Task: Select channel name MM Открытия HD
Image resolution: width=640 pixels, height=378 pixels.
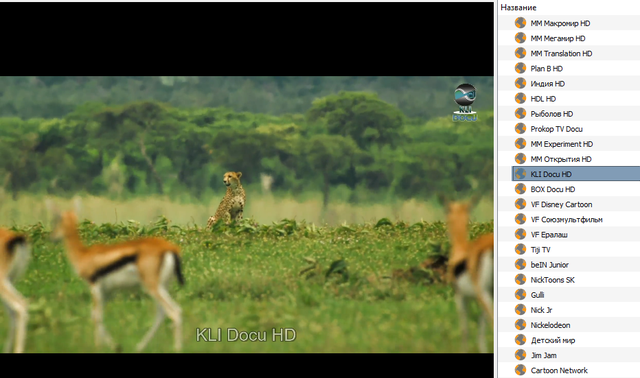Action: (x=561, y=159)
